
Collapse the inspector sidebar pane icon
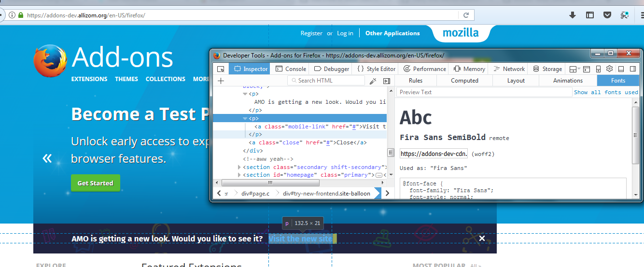(x=387, y=81)
